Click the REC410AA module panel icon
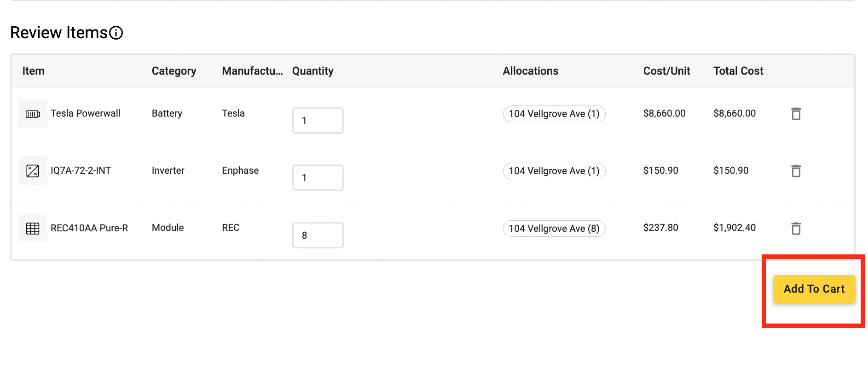 (x=33, y=228)
